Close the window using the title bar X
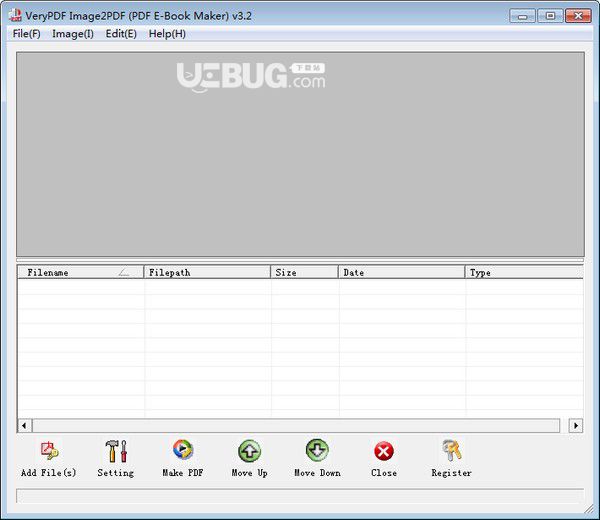The height and width of the screenshot is (520, 600). (578, 16)
